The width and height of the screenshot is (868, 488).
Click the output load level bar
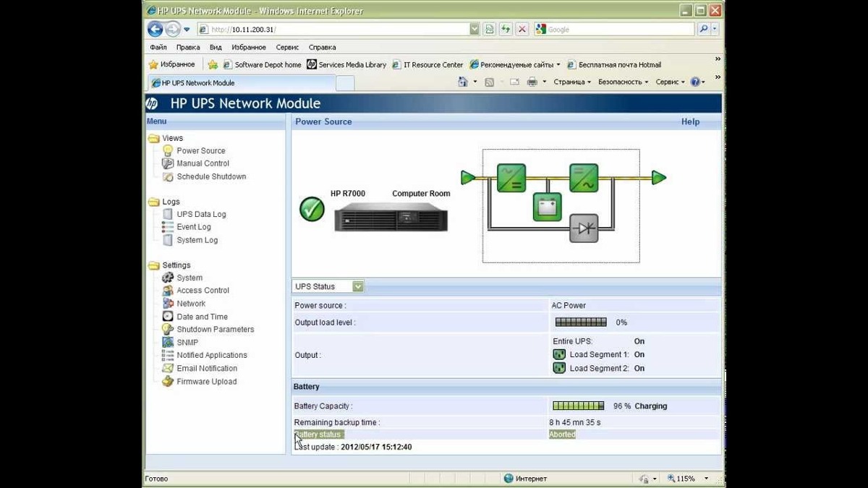click(581, 322)
